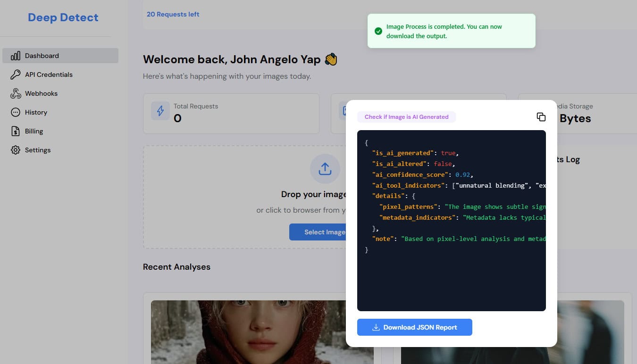637x364 pixels.
Task: Click the Deep Detect logo link
Action: (x=63, y=17)
